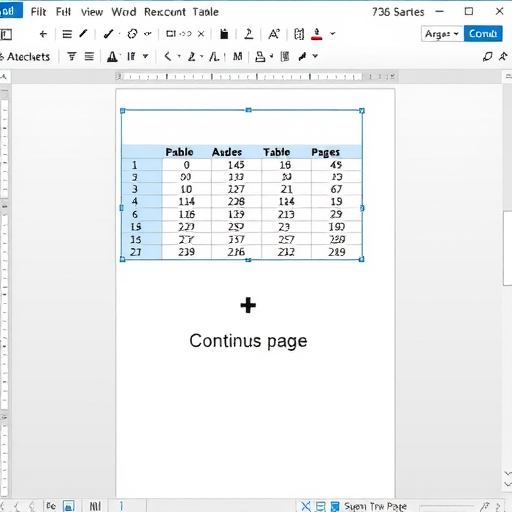Open the Filt menu
Screen dimensions: 512x512
[x=38, y=12]
